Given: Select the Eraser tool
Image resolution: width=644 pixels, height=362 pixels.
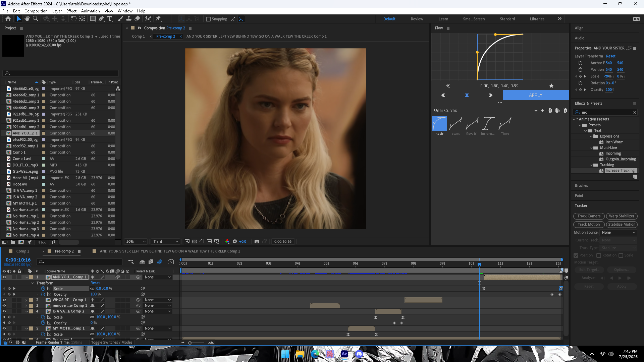Looking at the screenshot, I should (137, 19).
